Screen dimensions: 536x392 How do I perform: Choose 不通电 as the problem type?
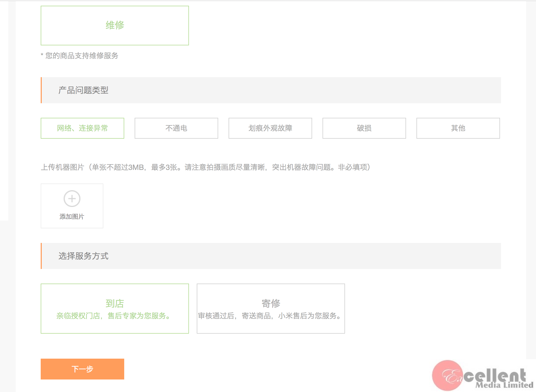(x=176, y=128)
